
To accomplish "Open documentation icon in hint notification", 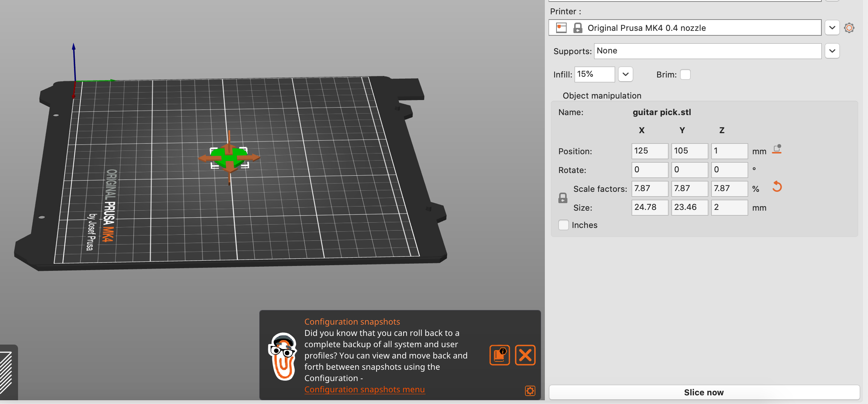I will 500,355.
